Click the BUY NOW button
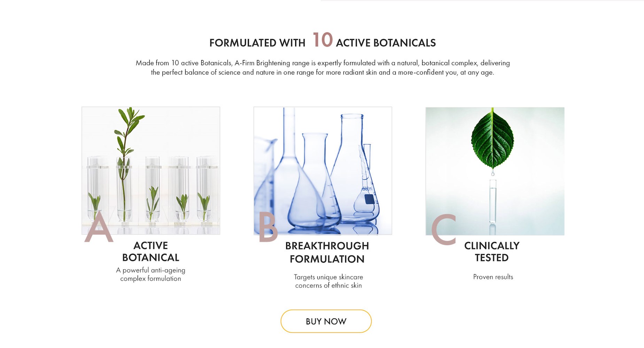 point(326,321)
